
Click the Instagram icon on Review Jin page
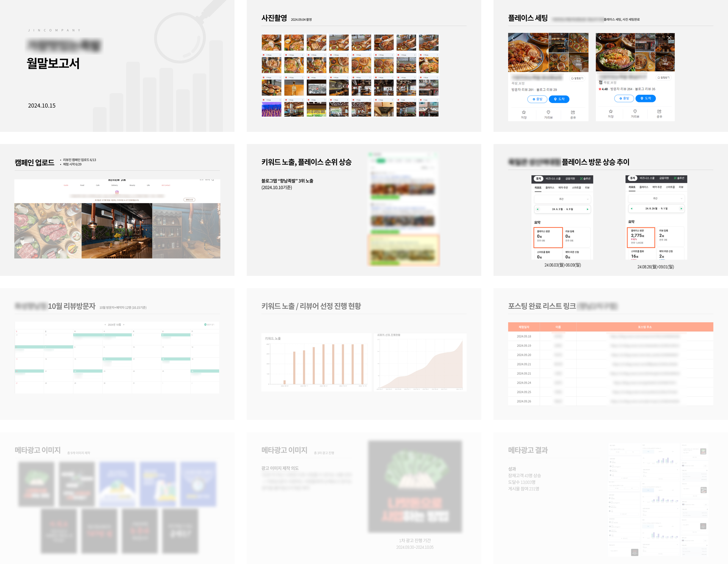coord(117,192)
